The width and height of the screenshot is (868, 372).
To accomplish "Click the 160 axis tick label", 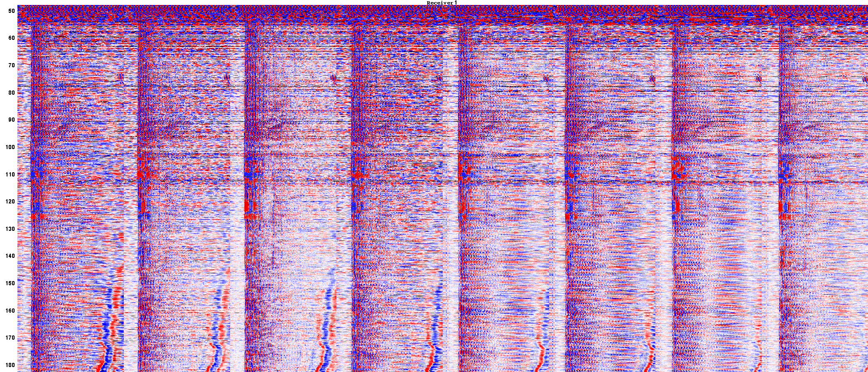I will (x=10, y=311).
